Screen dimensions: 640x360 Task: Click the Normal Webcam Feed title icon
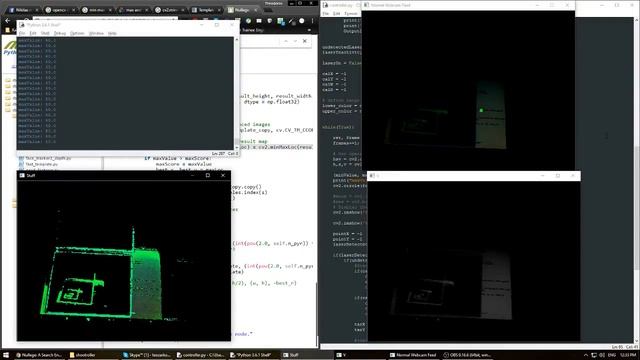(x=367, y=5)
